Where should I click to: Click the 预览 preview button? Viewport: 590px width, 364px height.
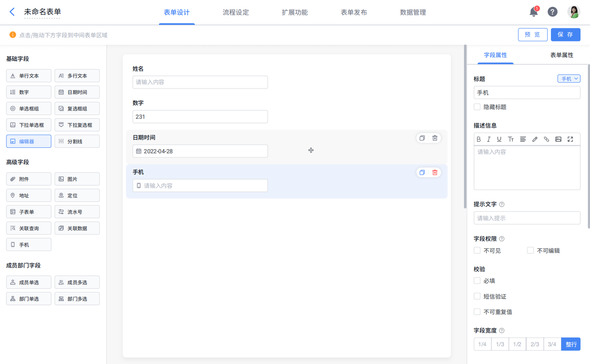point(533,35)
